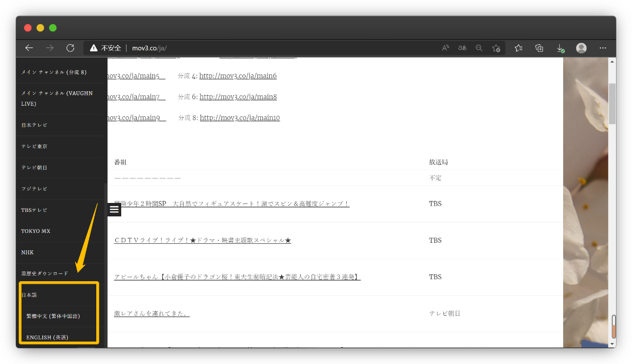Image resolution: width=632 pixels, height=364 pixels.
Task: Click the browser forward arrow
Action: click(x=49, y=48)
